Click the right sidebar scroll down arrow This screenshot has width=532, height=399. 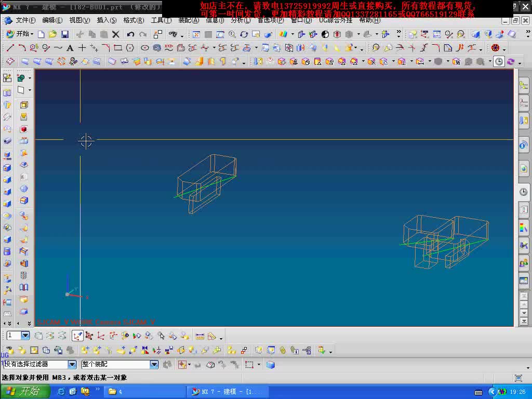tap(524, 312)
